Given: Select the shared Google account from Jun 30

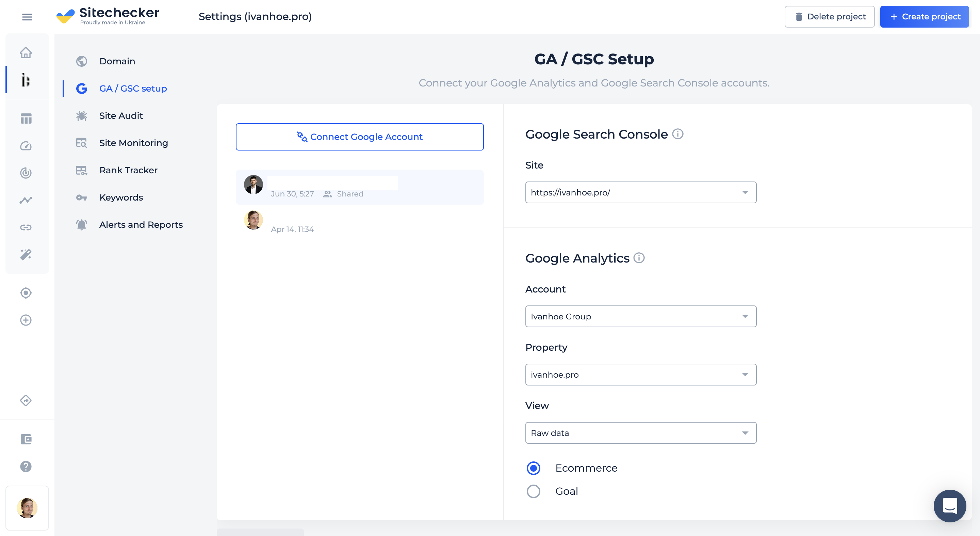Looking at the screenshot, I should pos(360,187).
